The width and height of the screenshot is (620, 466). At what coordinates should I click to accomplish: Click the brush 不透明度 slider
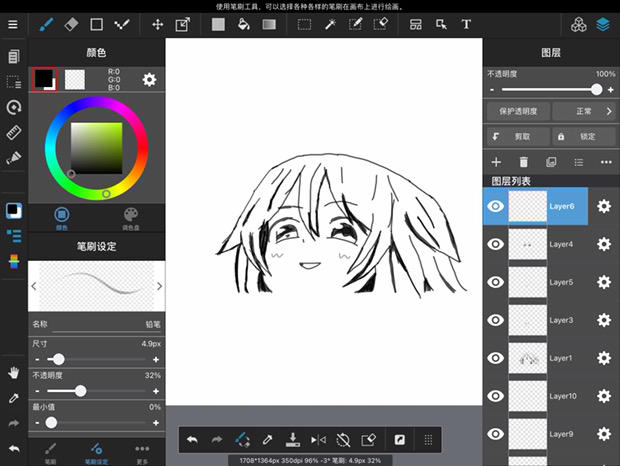point(96,391)
